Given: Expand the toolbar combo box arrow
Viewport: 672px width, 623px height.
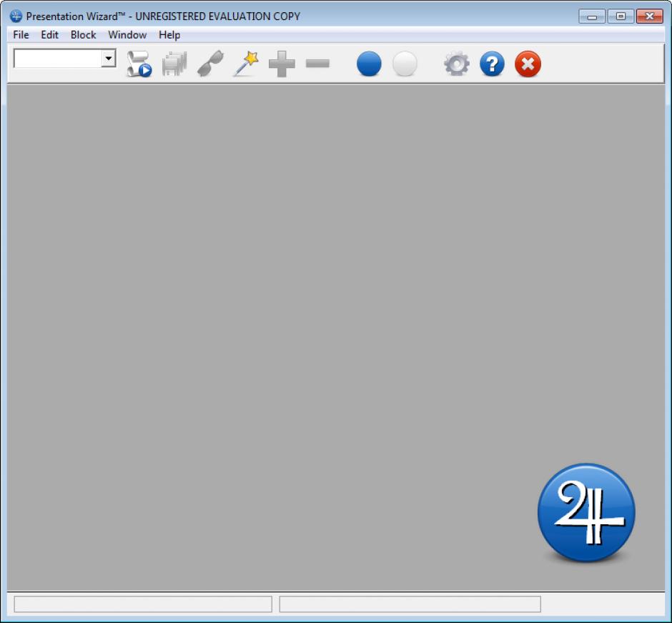Looking at the screenshot, I should pyautogui.click(x=109, y=59).
